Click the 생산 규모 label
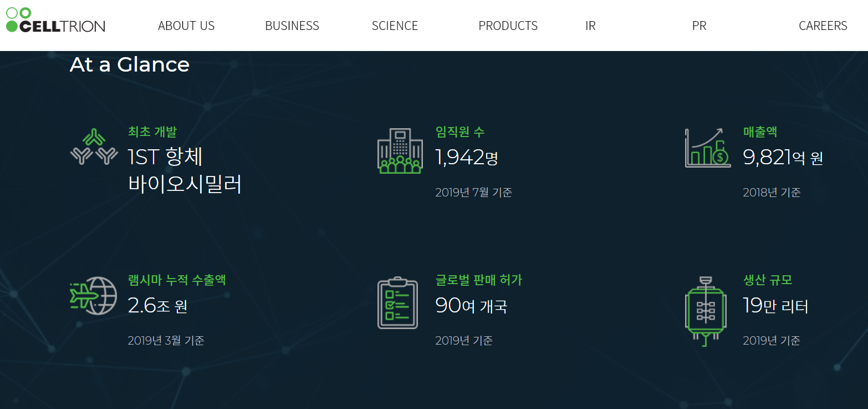 click(768, 280)
